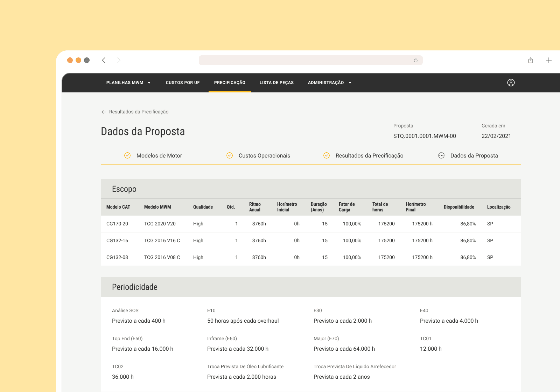Image resolution: width=560 pixels, height=392 pixels.
Task: Open the user profile icon
Action: click(x=511, y=83)
